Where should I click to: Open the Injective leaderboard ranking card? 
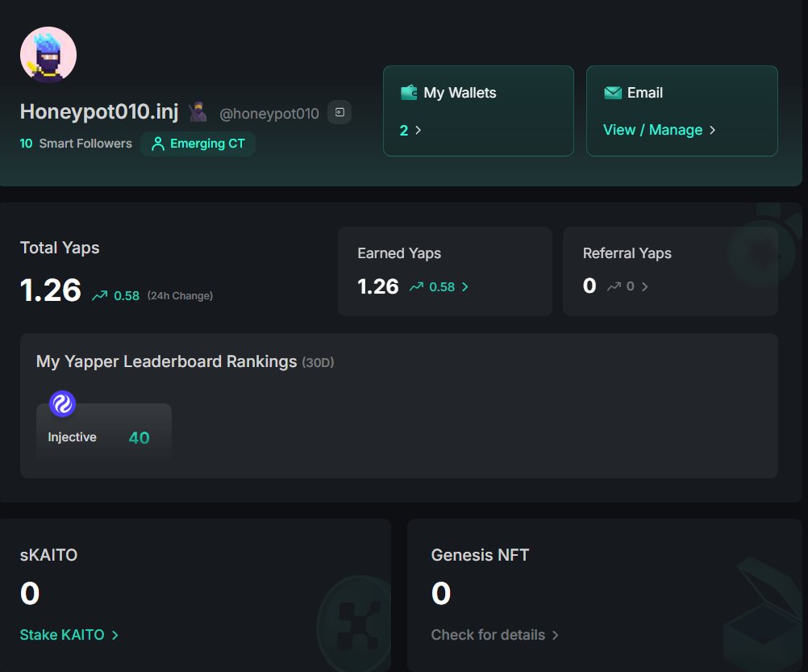(103, 432)
